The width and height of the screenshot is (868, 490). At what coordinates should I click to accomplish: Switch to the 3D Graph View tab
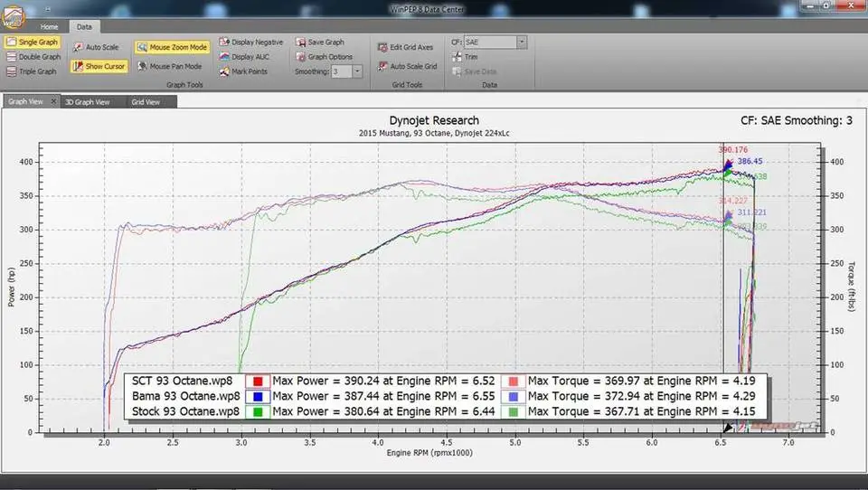click(x=87, y=102)
